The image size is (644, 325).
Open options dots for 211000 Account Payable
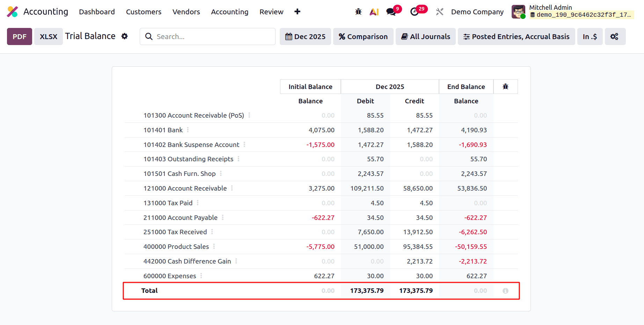tap(223, 217)
